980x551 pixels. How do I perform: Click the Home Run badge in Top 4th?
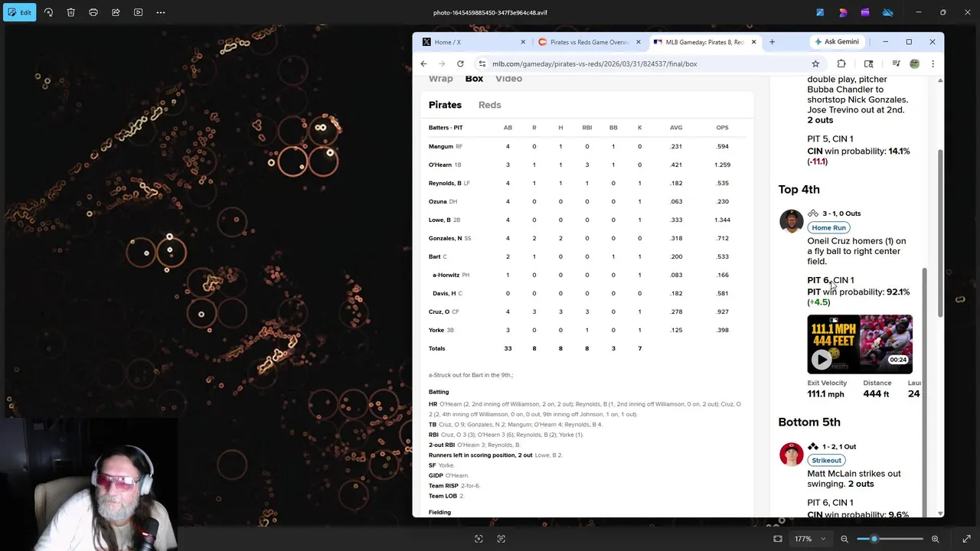[x=828, y=227]
